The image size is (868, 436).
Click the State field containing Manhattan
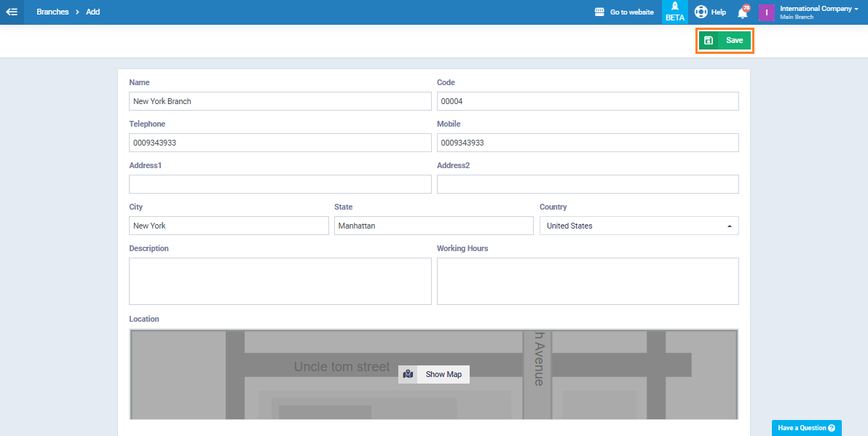433,226
